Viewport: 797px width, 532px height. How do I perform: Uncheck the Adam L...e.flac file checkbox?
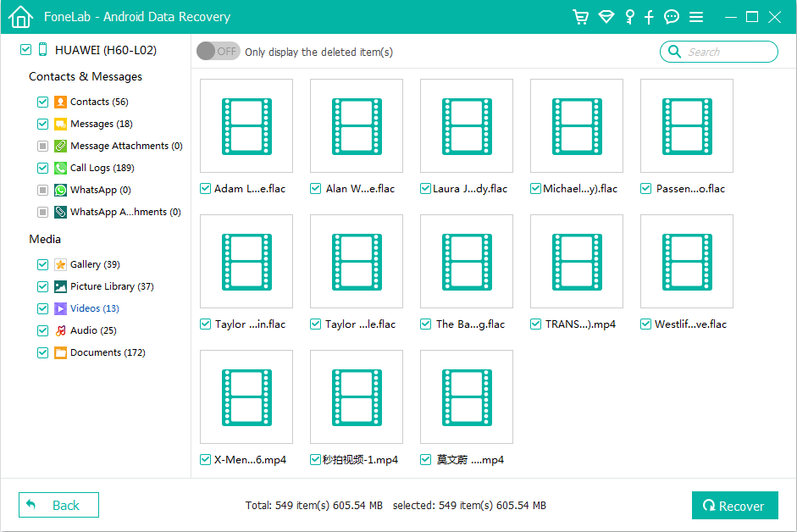(x=205, y=189)
